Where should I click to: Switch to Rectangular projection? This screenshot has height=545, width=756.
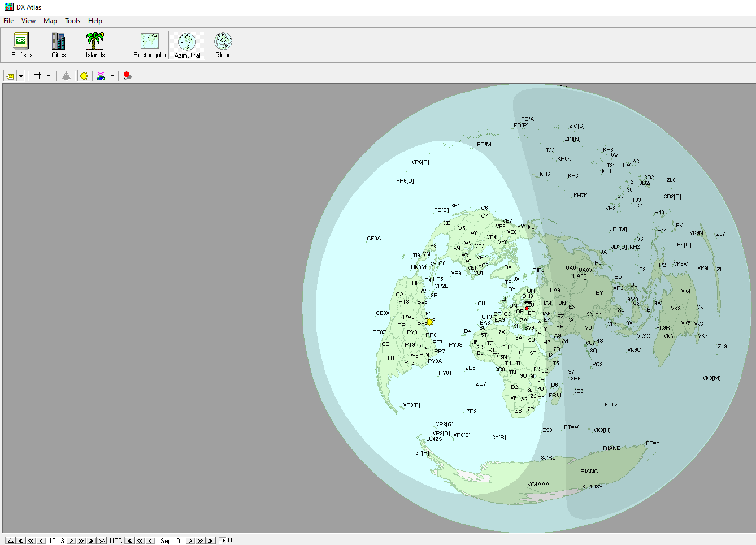click(x=150, y=45)
